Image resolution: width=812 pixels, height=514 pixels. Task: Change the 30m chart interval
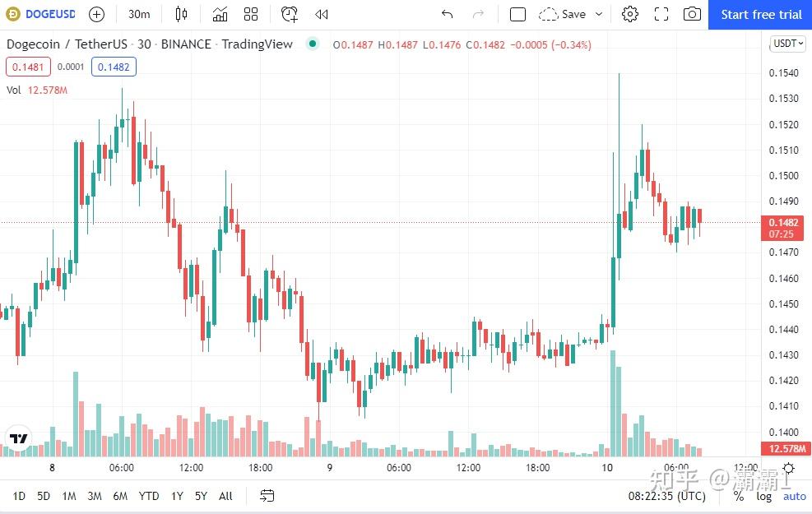tap(139, 14)
